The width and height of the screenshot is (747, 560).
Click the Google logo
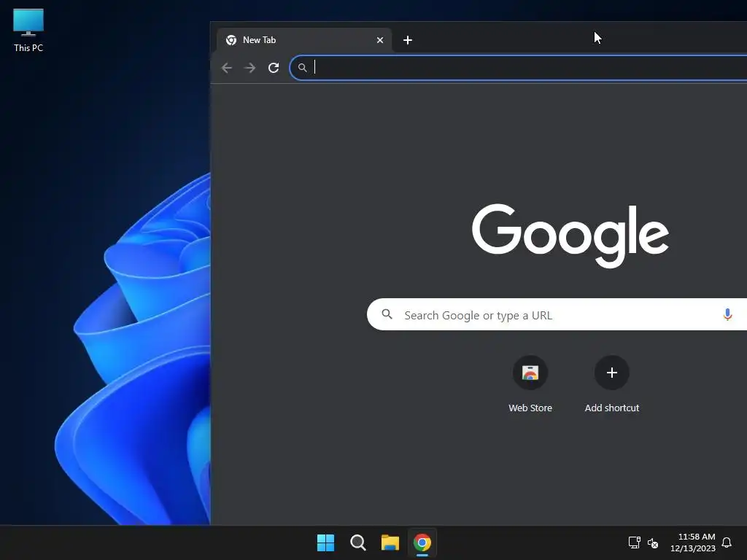(570, 236)
